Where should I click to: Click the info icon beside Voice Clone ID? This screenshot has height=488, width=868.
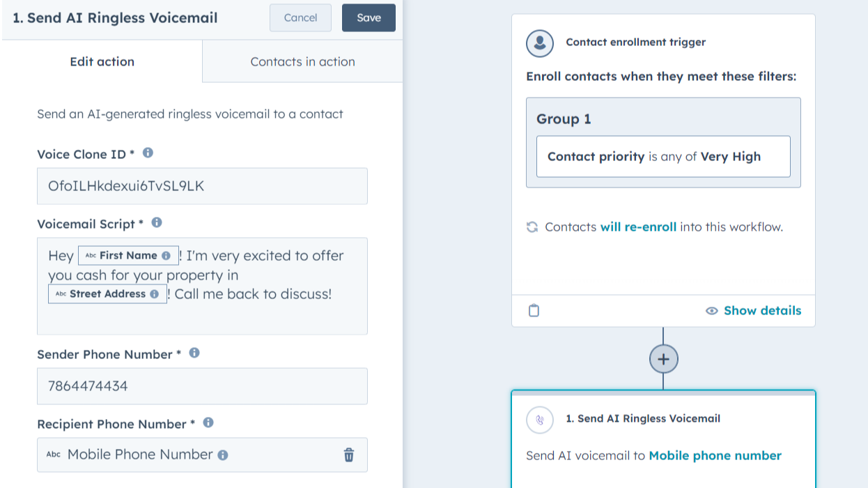(x=147, y=153)
